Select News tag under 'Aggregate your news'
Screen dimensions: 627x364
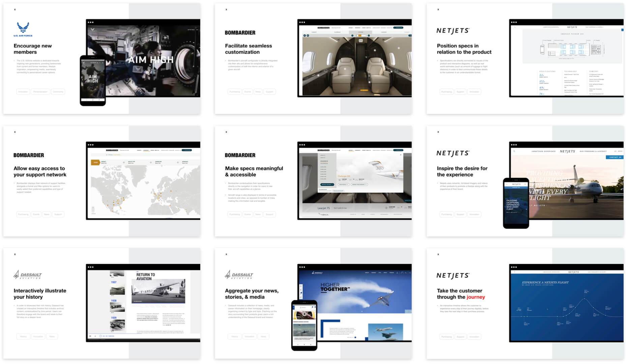pyautogui.click(x=263, y=336)
